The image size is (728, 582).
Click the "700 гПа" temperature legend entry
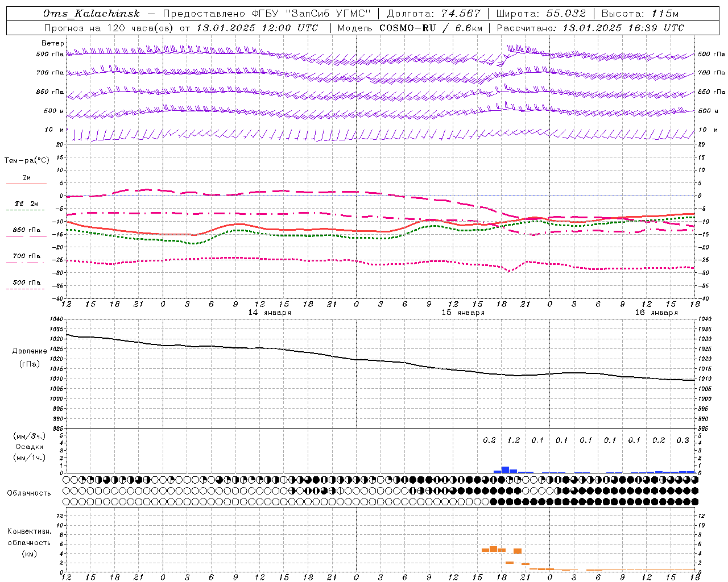pos(27,256)
